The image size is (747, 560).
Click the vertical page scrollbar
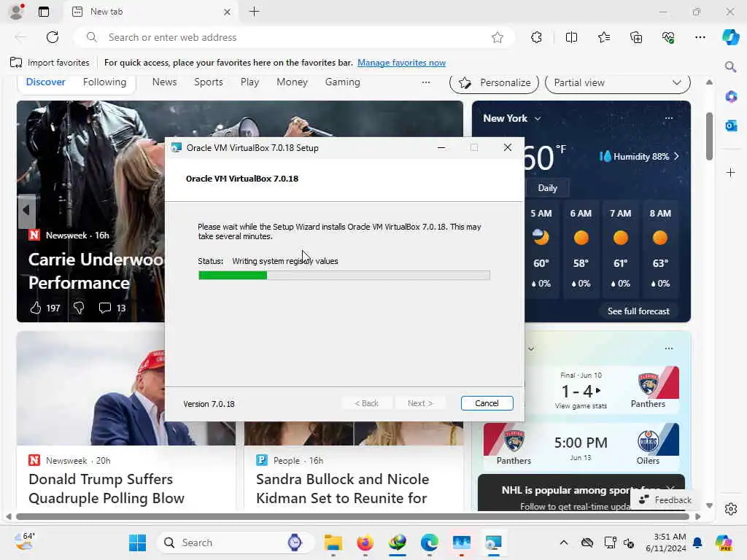click(709, 136)
